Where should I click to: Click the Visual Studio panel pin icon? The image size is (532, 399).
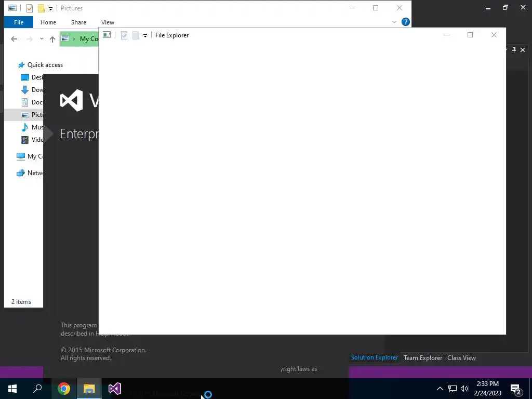coord(514,50)
